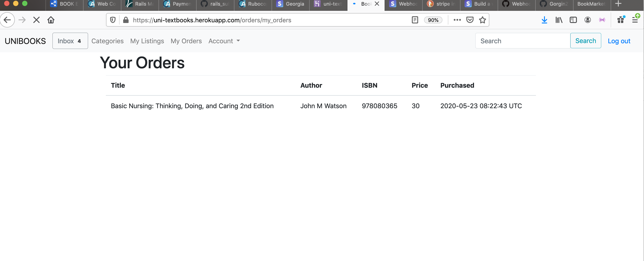
Task: Go to the Firefox home page icon
Action: click(x=51, y=20)
